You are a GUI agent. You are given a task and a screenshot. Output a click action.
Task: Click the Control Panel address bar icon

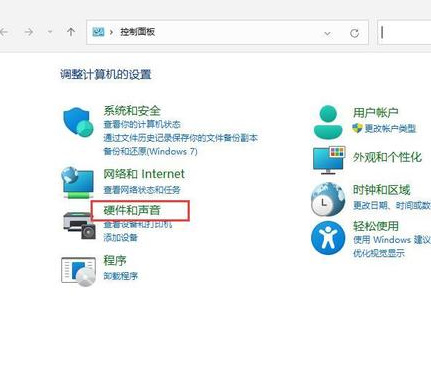[x=98, y=32]
